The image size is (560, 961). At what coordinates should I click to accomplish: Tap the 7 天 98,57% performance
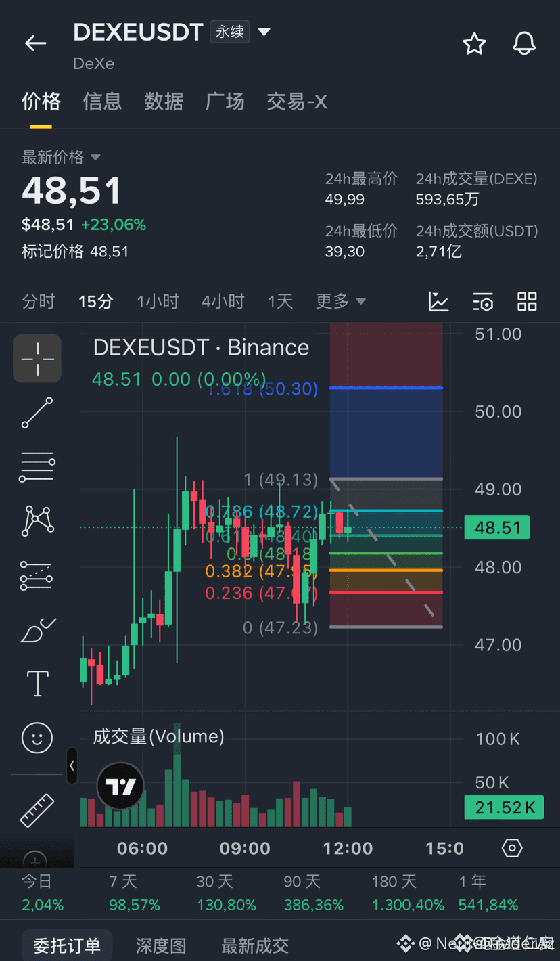coord(135,893)
